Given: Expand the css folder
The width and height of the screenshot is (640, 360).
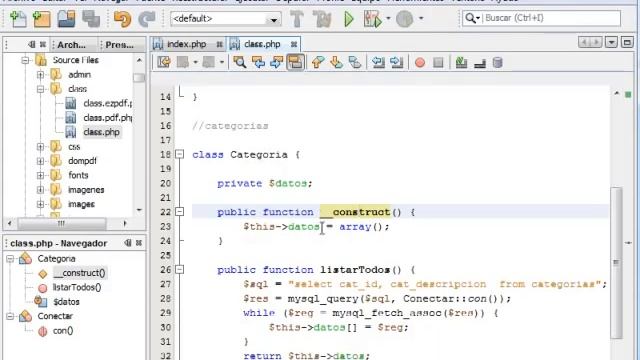Looking at the screenshot, I should click(x=40, y=147).
